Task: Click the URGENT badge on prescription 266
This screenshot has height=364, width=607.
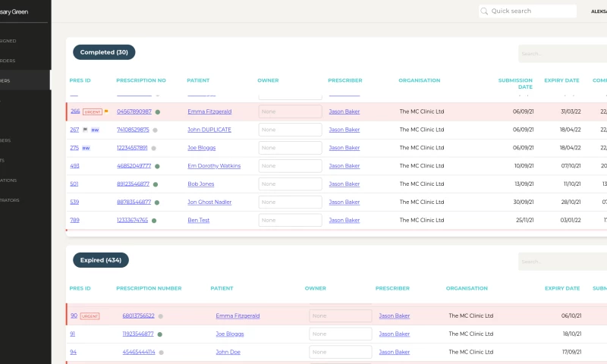Action: pyautogui.click(x=91, y=111)
